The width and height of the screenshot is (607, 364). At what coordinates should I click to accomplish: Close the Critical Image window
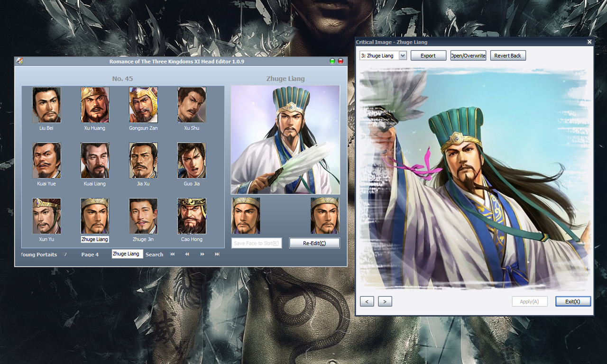click(x=589, y=42)
